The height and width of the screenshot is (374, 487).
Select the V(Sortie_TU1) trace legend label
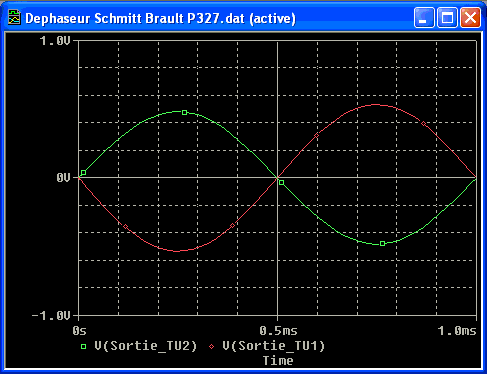coord(274,346)
